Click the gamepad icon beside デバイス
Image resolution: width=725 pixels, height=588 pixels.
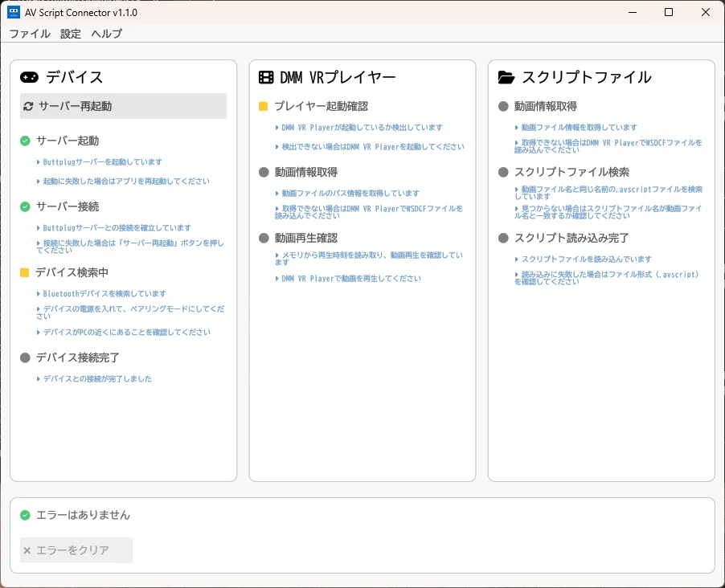29,77
